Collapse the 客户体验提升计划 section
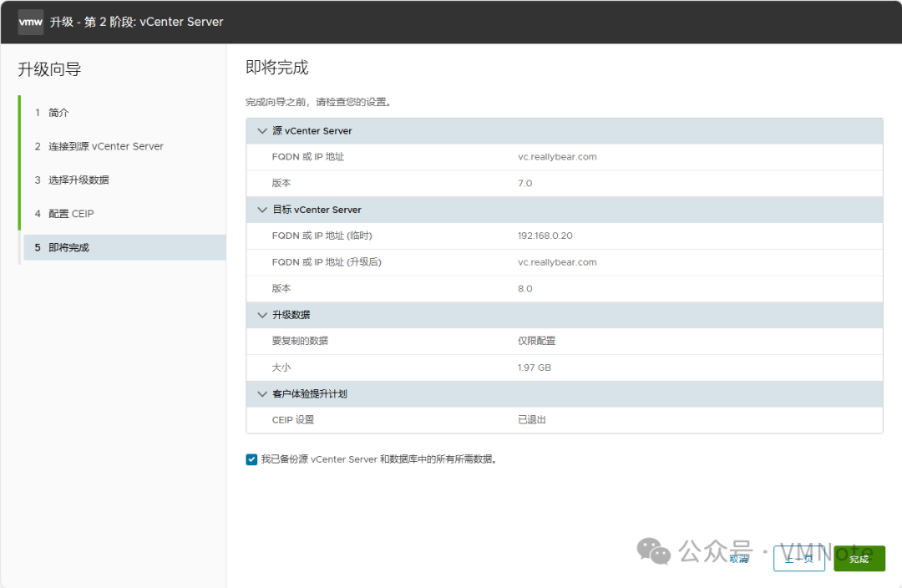Viewport: 902px width, 588px height. (x=262, y=394)
